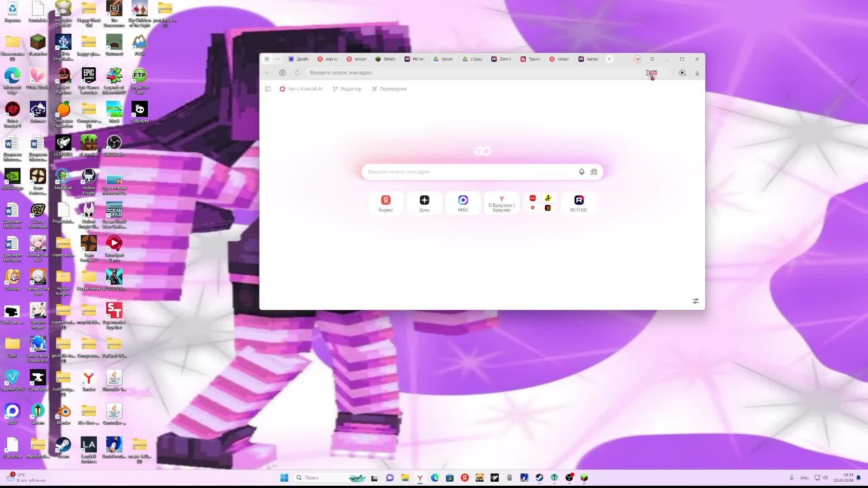Open the MAX shortcut tile

pyautogui.click(x=463, y=203)
